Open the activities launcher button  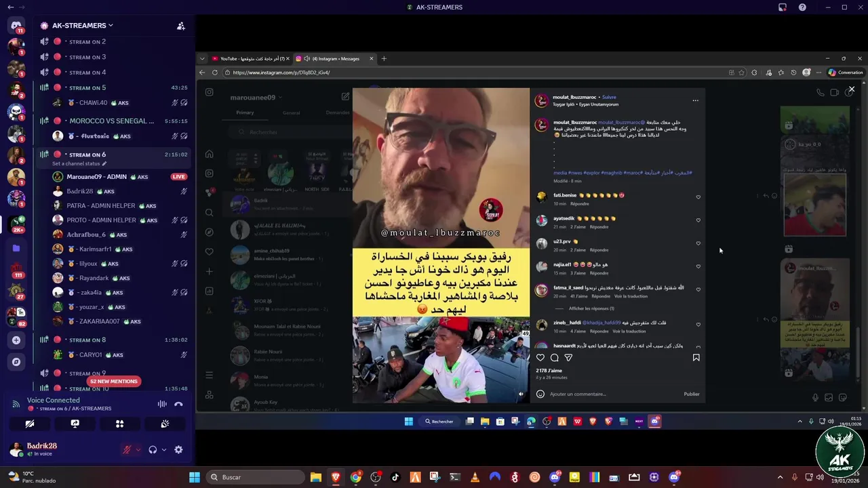click(x=119, y=424)
